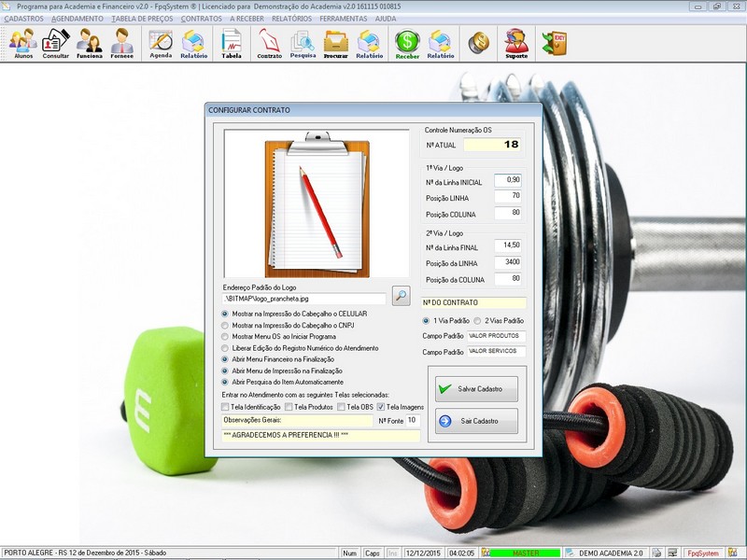
Task: Click the magnifier browse logo button
Action: pos(402,296)
